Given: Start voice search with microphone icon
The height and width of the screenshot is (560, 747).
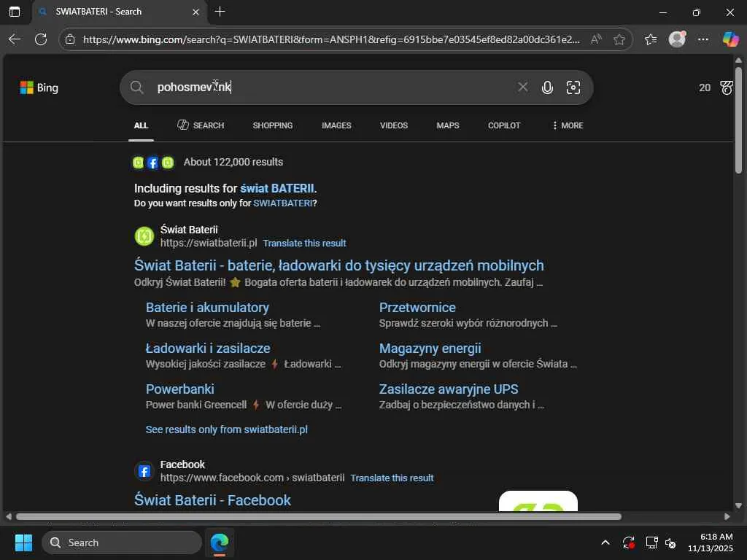Looking at the screenshot, I should coord(547,87).
